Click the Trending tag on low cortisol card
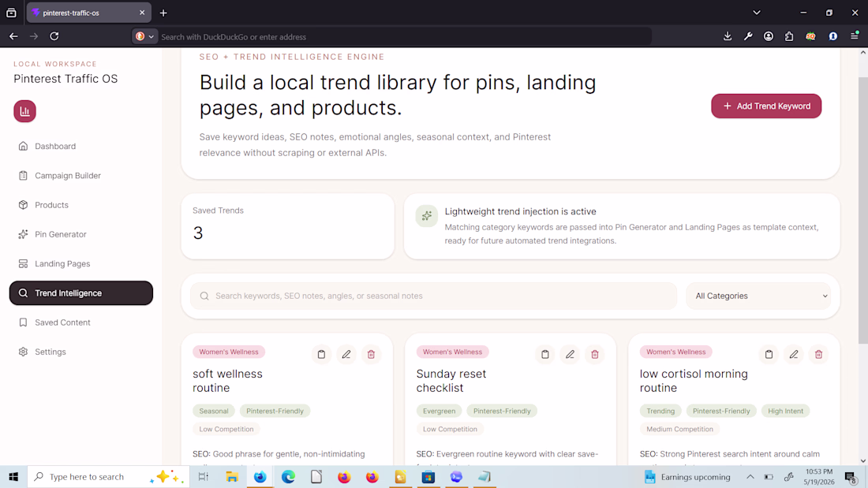Screen dimensions: 868x488 [660, 411]
